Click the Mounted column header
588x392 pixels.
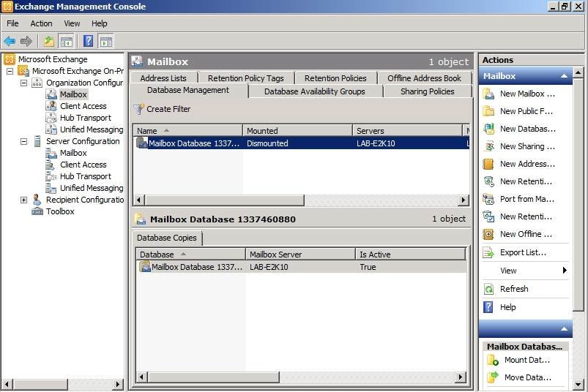click(297, 131)
